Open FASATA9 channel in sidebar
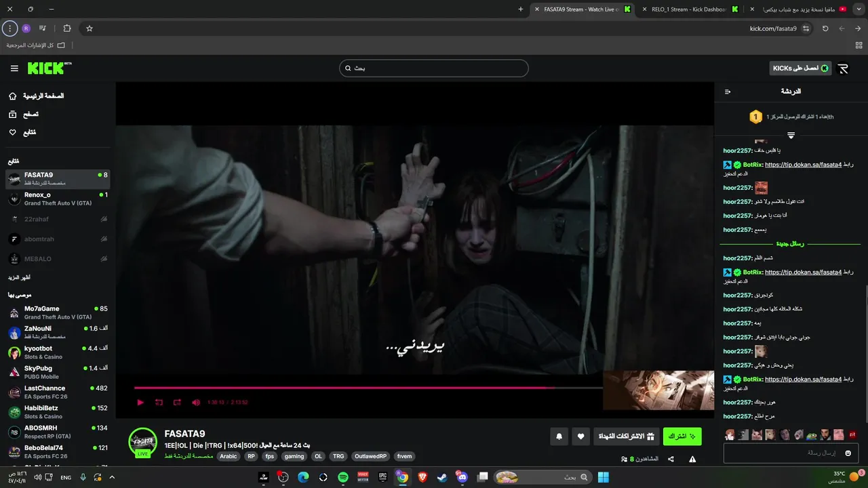The image size is (868, 488). [58, 179]
